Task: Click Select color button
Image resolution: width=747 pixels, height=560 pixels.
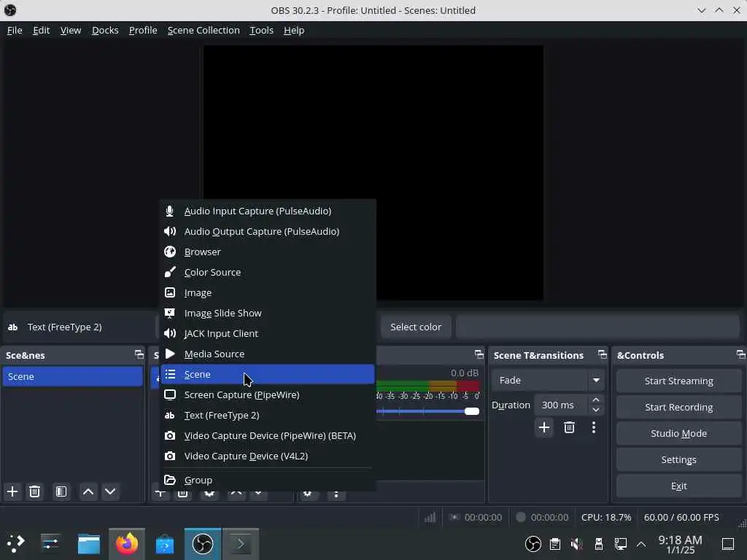Action: click(416, 327)
